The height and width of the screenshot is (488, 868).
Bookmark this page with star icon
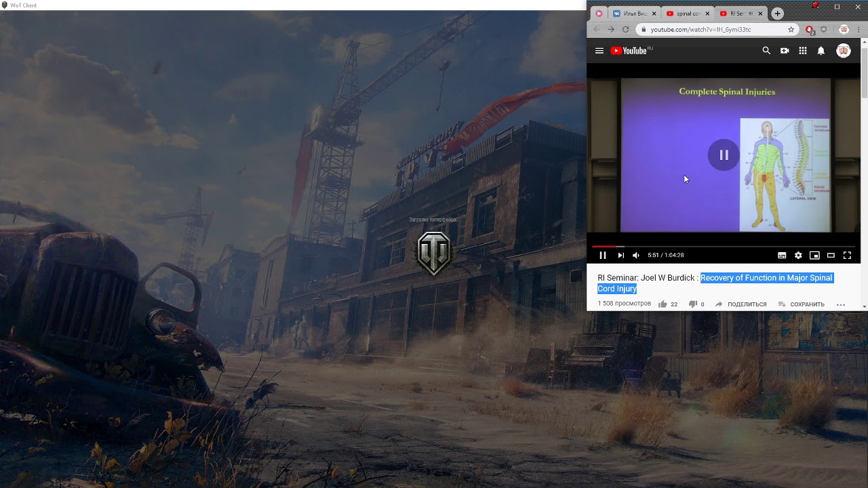(791, 30)
